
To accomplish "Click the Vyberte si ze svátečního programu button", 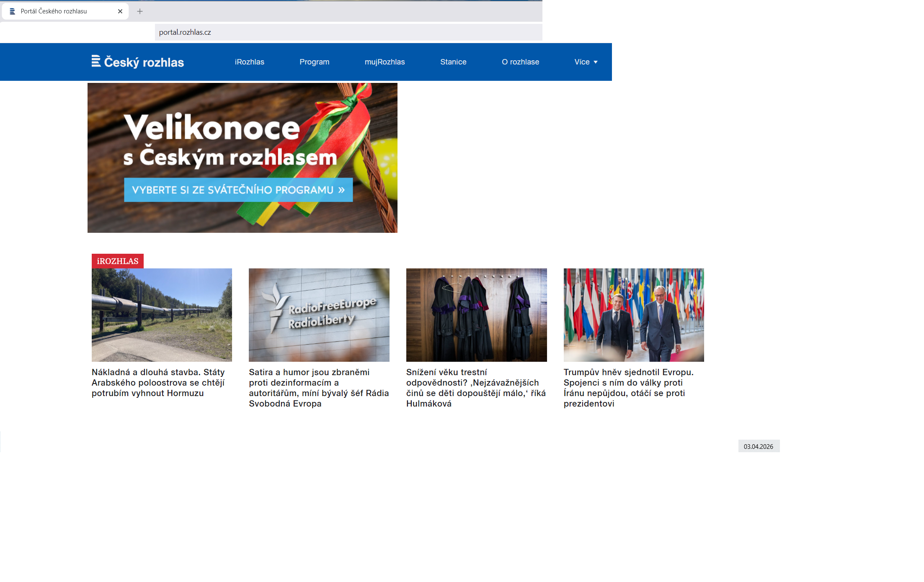I will coord(238,190).
